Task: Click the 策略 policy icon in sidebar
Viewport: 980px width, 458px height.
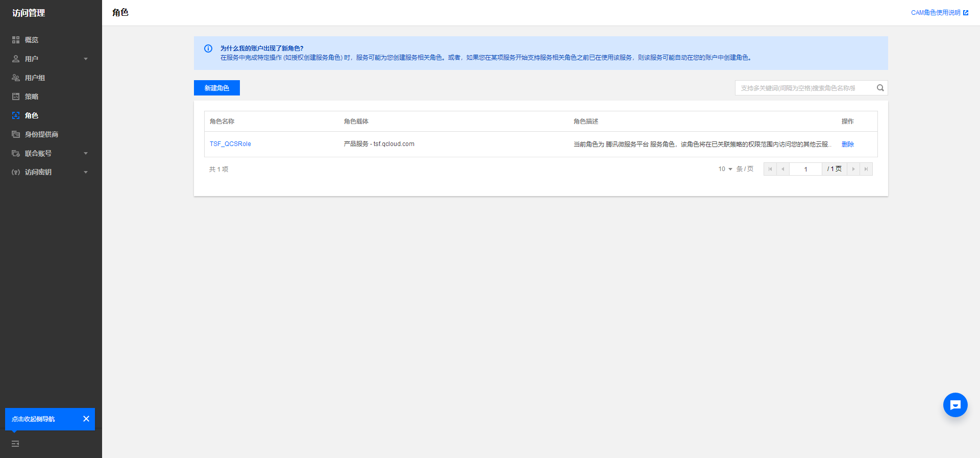Action: (x=16, y=97)
